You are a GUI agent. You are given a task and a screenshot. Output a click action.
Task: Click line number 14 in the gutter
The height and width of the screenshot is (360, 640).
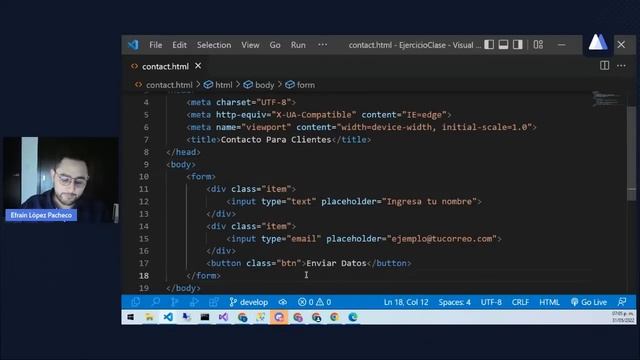144,226
